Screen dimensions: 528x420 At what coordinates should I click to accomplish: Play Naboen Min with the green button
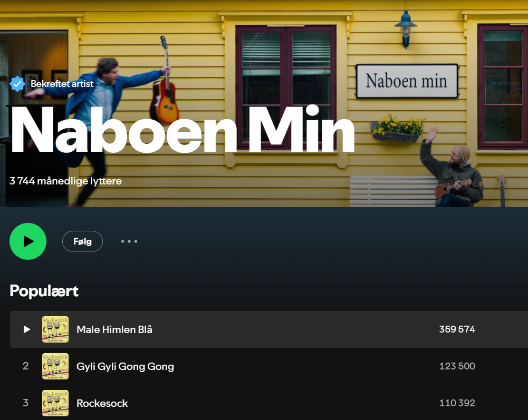click(x=28, y=241)
